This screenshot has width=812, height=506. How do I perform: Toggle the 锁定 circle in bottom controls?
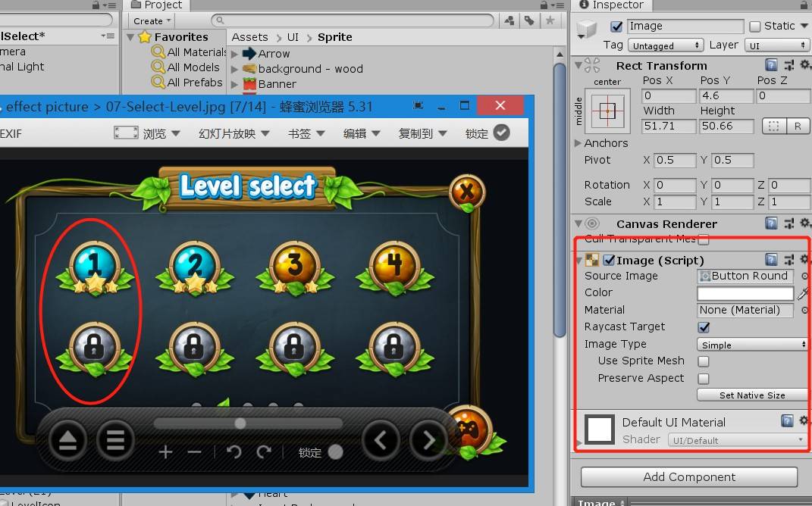coord(336,452)
